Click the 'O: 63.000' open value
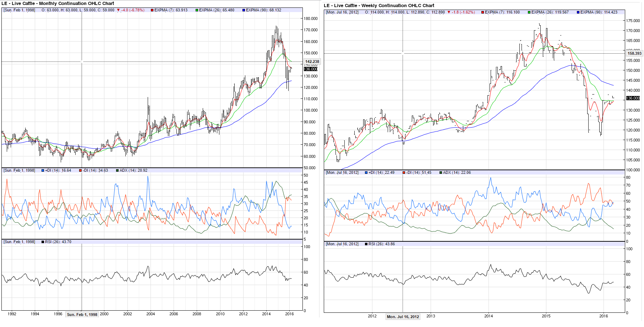This screenshot has width=644, height=327. (x=50, y=10)
